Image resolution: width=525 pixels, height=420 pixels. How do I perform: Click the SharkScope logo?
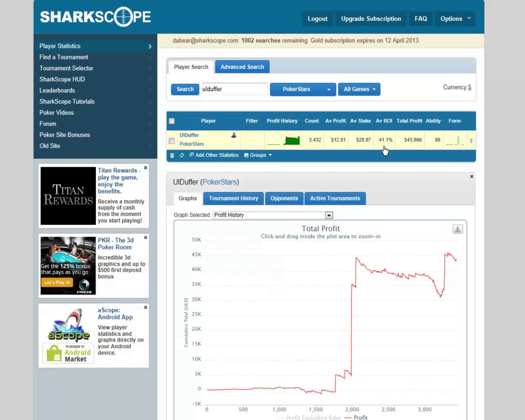click(95, 17)
